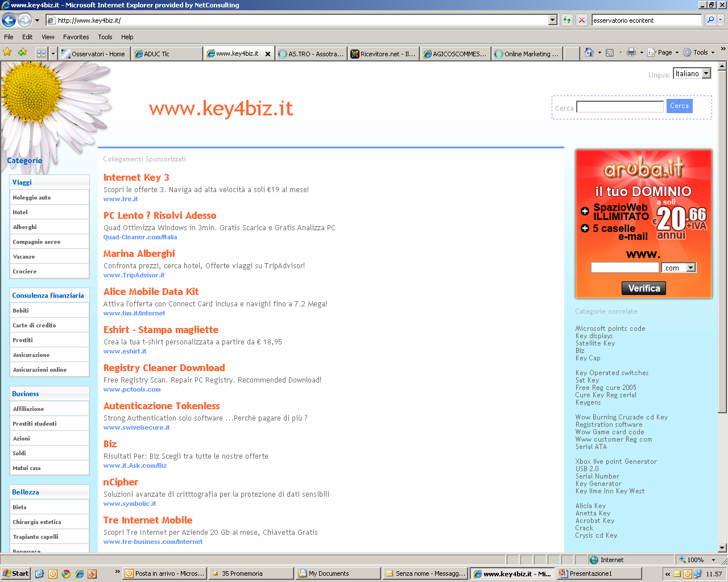Viewport: 728px width, 582px height.
Task: Switch to Presentazione1 taskbar window
Action: pyautogui.click(x=599, y=573)
